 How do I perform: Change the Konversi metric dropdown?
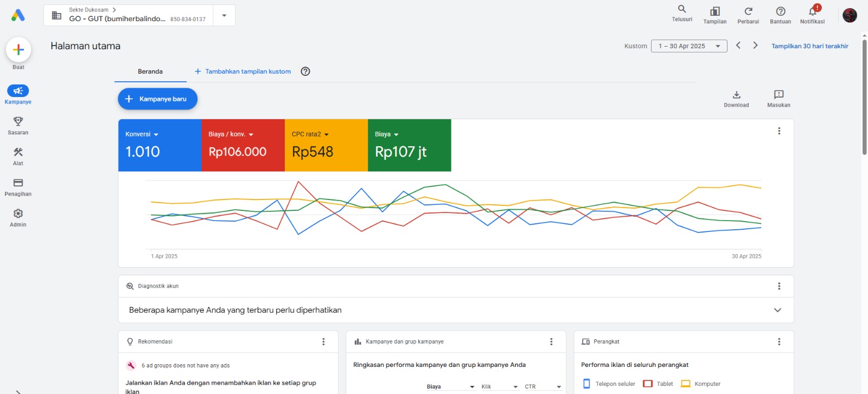coord(142,134)
